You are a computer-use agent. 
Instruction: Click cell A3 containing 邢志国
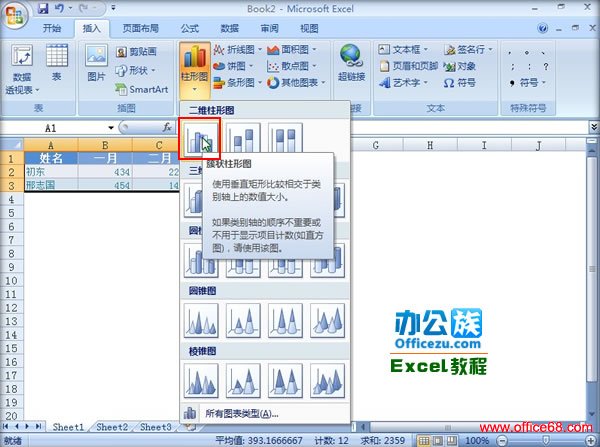pyautogui.click(x=51, y=185)
